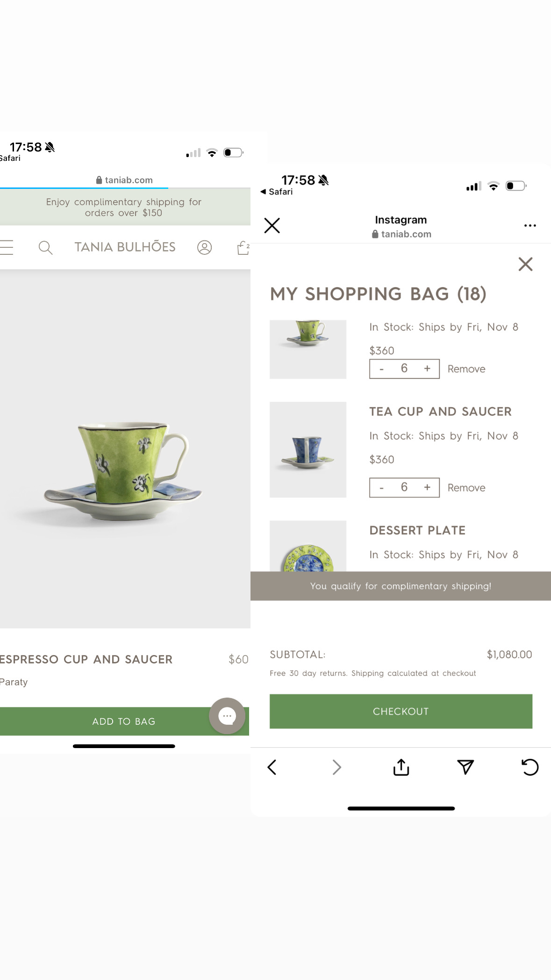This screenshot has width=551, height=980.
Task: Open the account profile icon
Action: coord(204,247)
